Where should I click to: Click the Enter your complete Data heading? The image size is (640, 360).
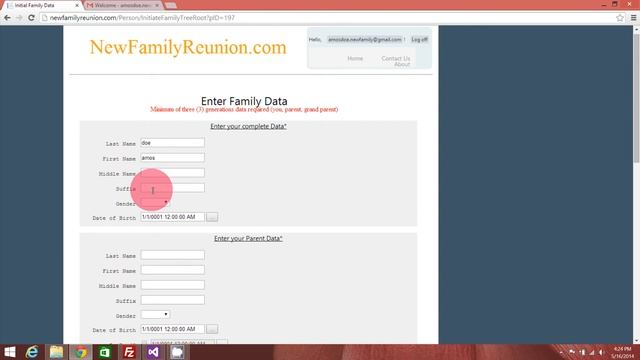click(248, 127)
